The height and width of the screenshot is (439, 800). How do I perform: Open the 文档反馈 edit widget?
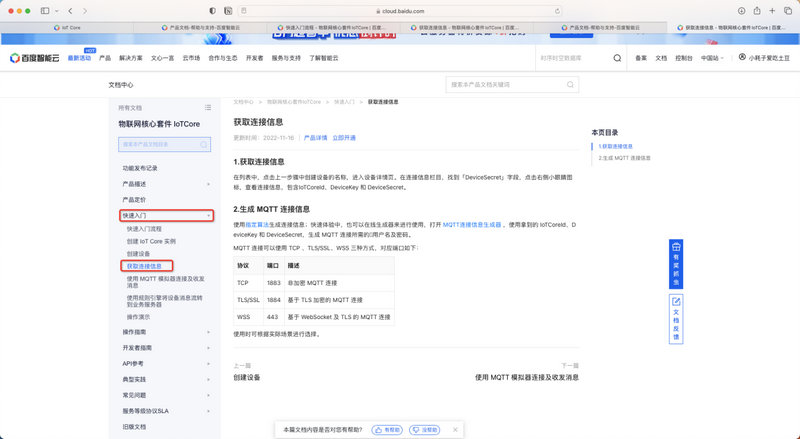point(676,319)
